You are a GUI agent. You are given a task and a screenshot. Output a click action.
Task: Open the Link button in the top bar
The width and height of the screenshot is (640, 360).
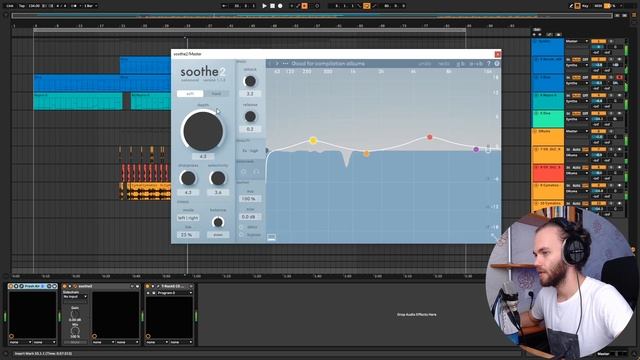[x=10, y=6]
